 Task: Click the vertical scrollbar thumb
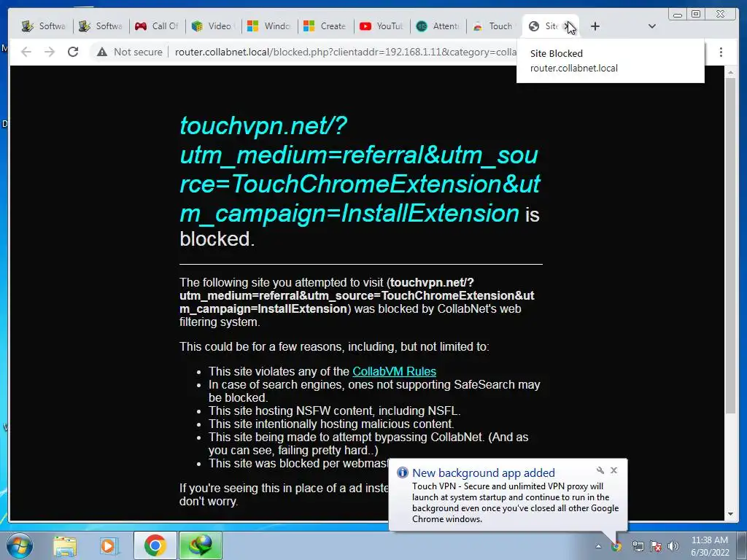pyautogui.click(x=730, y=246)
